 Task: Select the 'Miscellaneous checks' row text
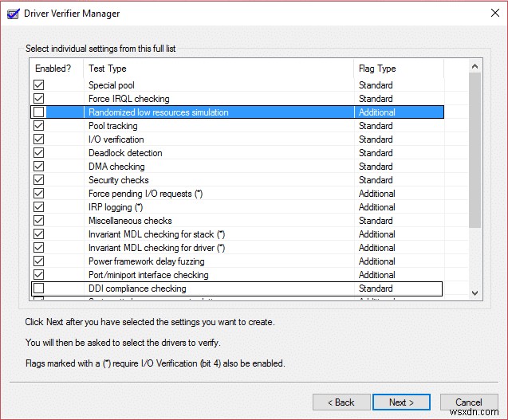point(130,221)
